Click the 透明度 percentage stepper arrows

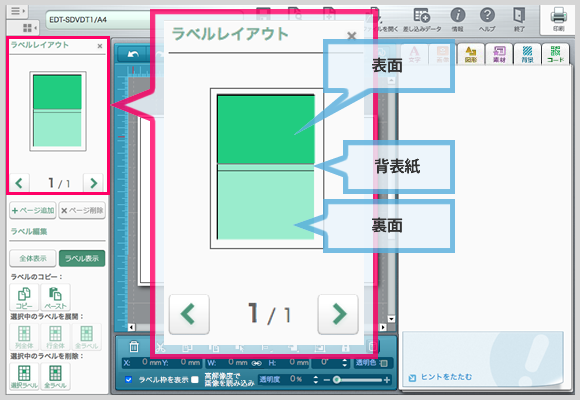click(x=316, y=380)
